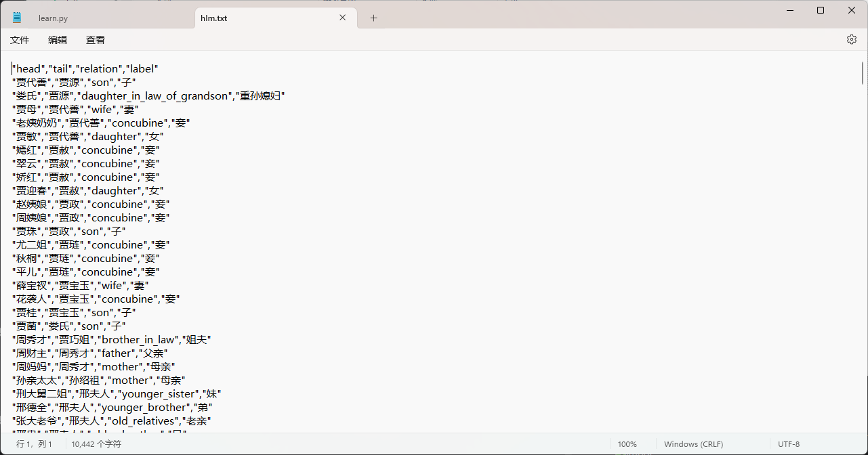The image size is (868, 455).
Task: Close the hlm.txt tab
Action: click(344, 18)
